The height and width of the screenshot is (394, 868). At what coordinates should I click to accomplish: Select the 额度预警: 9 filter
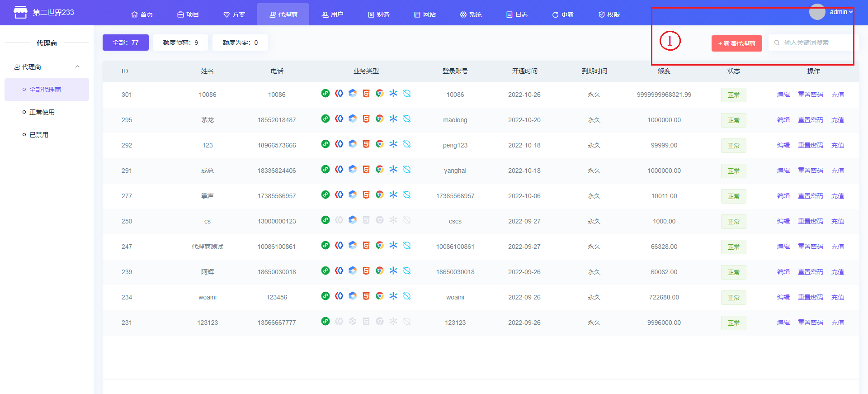(180, 43)
